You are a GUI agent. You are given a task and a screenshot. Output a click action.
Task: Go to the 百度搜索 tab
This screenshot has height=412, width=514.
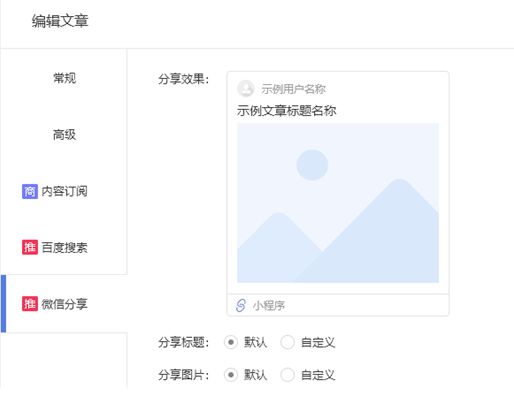[64, 247]
